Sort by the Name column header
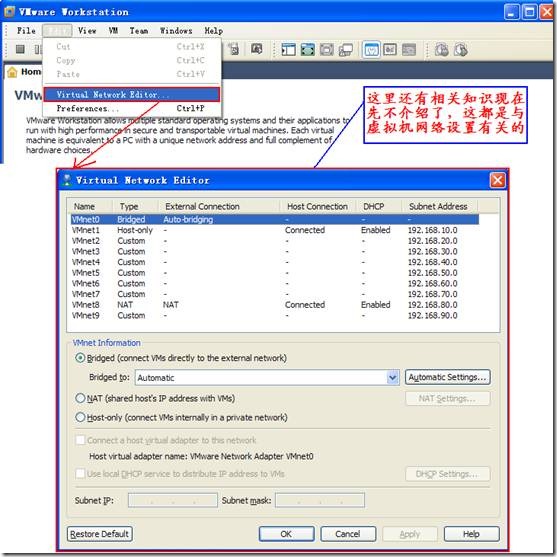 coord(90,206)
